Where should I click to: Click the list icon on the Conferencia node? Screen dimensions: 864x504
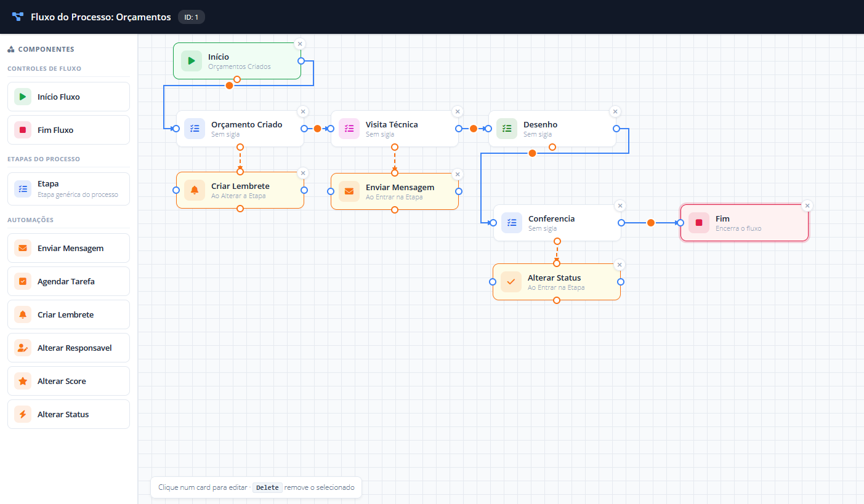(x=512, y=223)
